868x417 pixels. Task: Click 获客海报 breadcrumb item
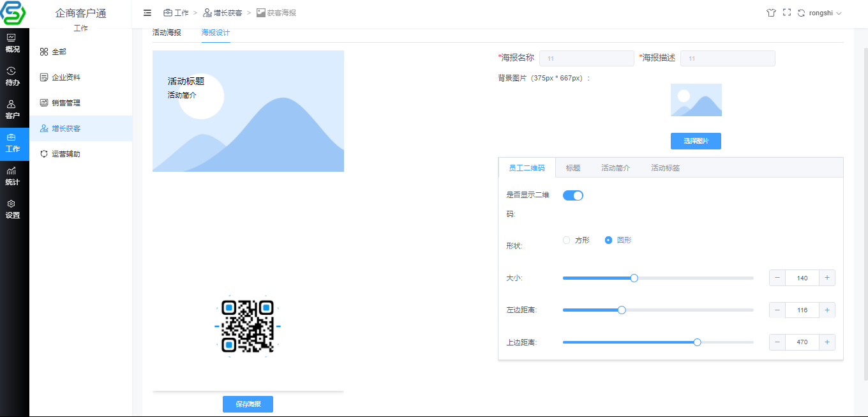click(276, 13)
